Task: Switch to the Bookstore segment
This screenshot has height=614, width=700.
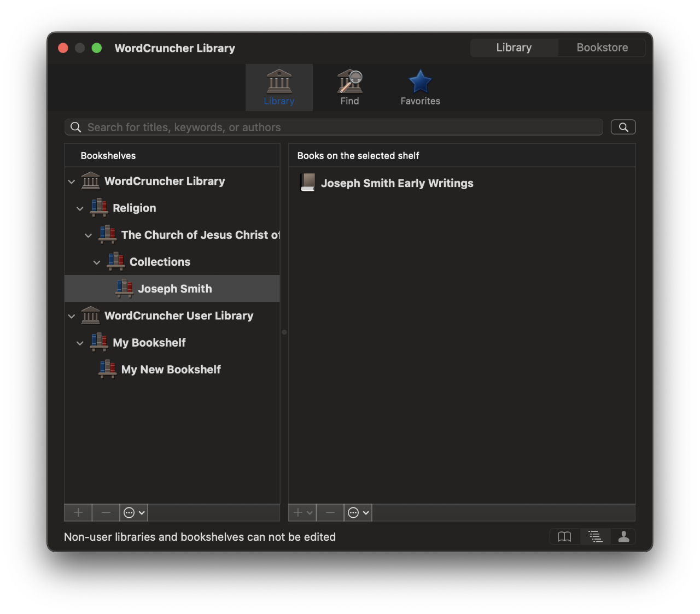Action: pos(602,48)
